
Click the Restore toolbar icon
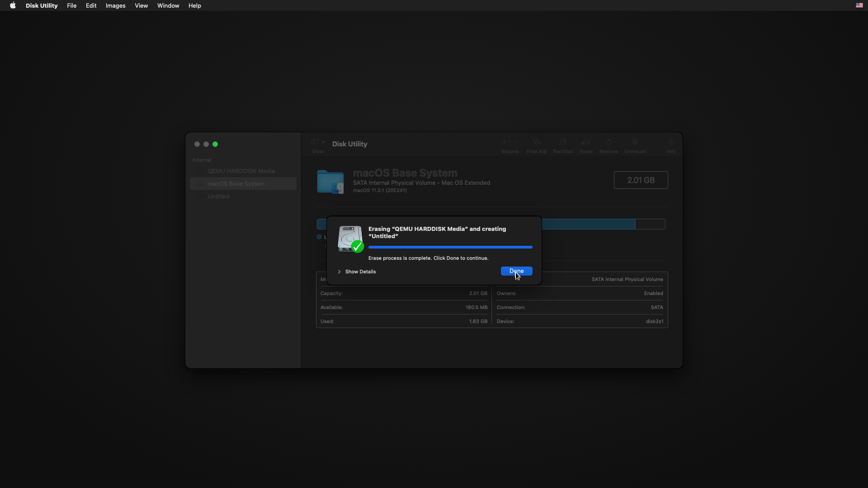(608, 142)
